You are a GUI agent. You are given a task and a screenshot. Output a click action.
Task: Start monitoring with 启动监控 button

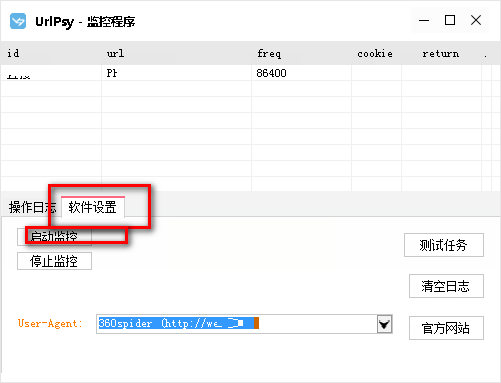pos(54,236)
